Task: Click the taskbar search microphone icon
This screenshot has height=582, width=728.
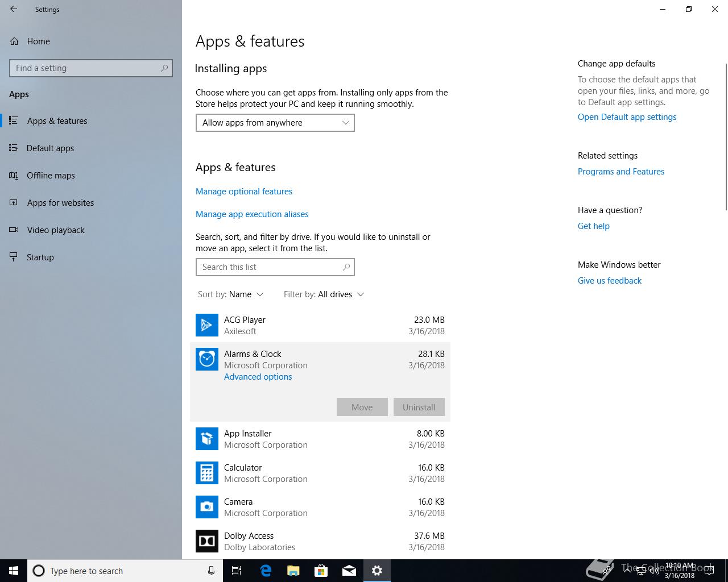Action: (211, 571)
